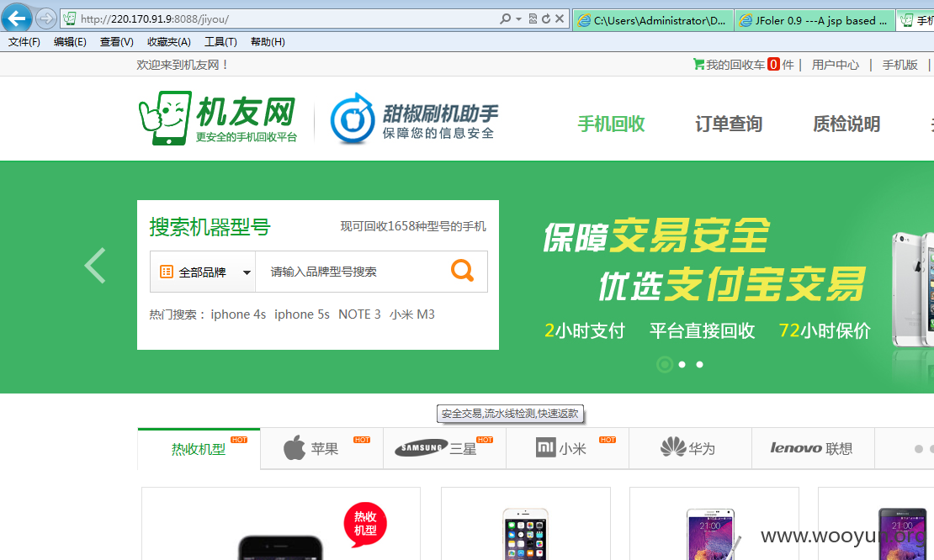Click hot search term iphone 4s

[x=238, y=314]
